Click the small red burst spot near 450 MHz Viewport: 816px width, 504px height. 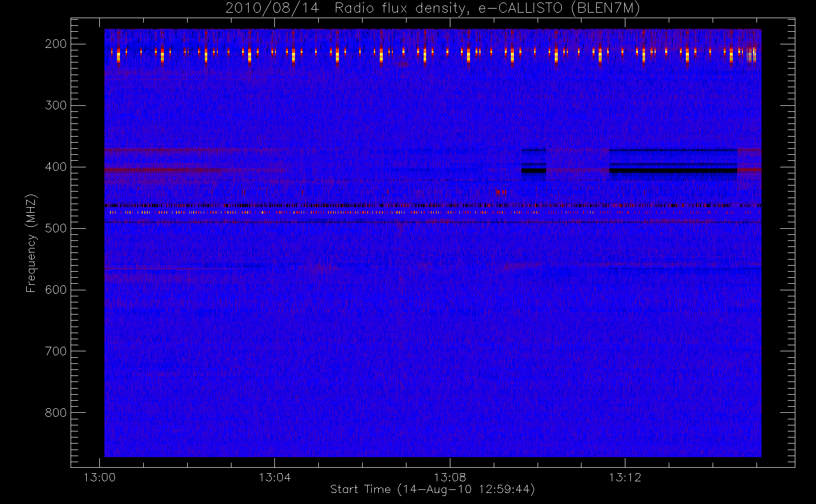500,192
